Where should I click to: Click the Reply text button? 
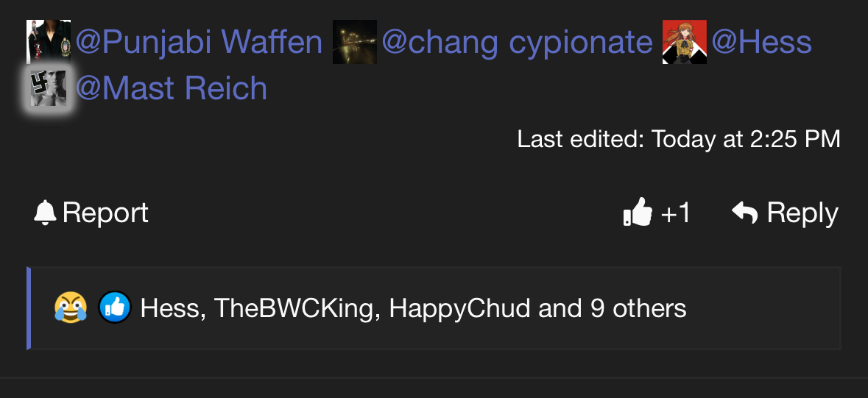click(802, 213)
